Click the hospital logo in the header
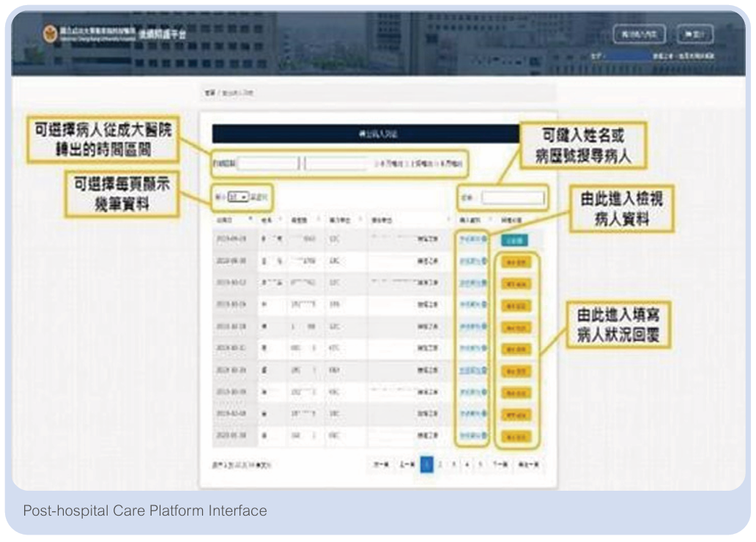The image size is (756, 542). pos(50,34)
